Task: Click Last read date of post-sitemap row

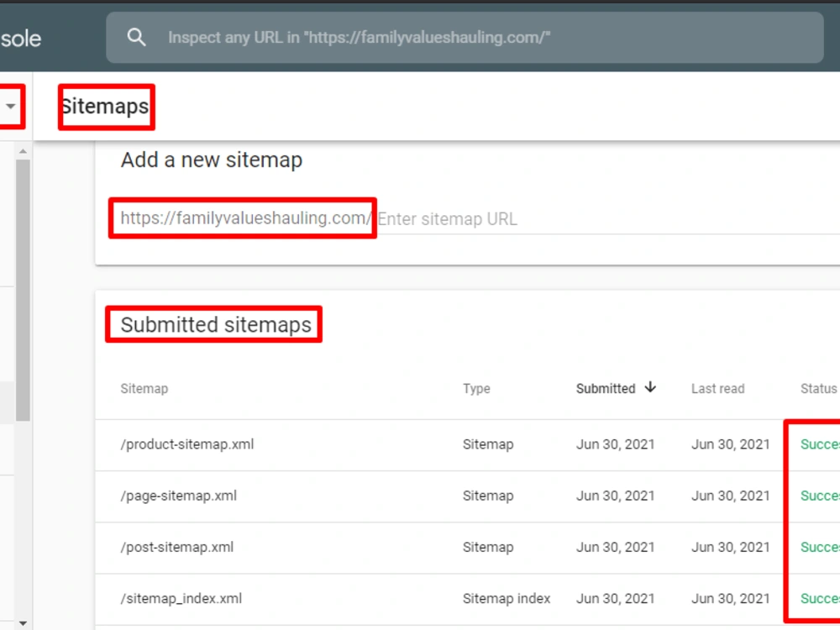Action: (x=731, y=547)
